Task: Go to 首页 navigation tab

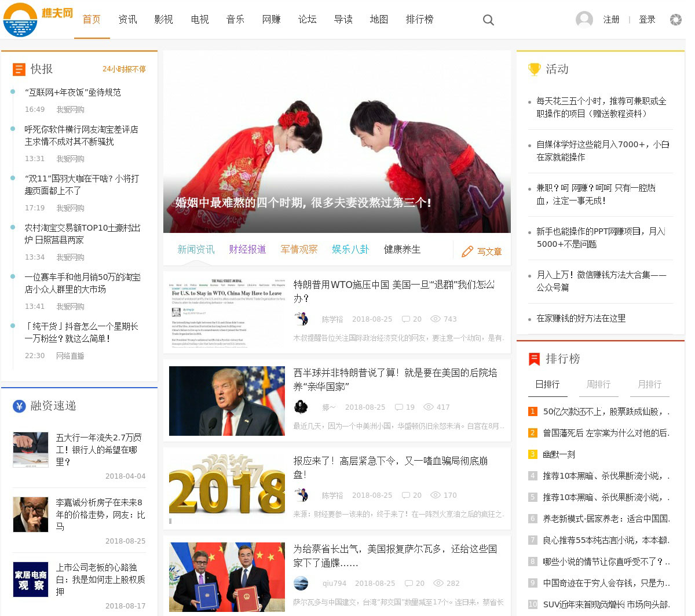Action: (92, 20)
